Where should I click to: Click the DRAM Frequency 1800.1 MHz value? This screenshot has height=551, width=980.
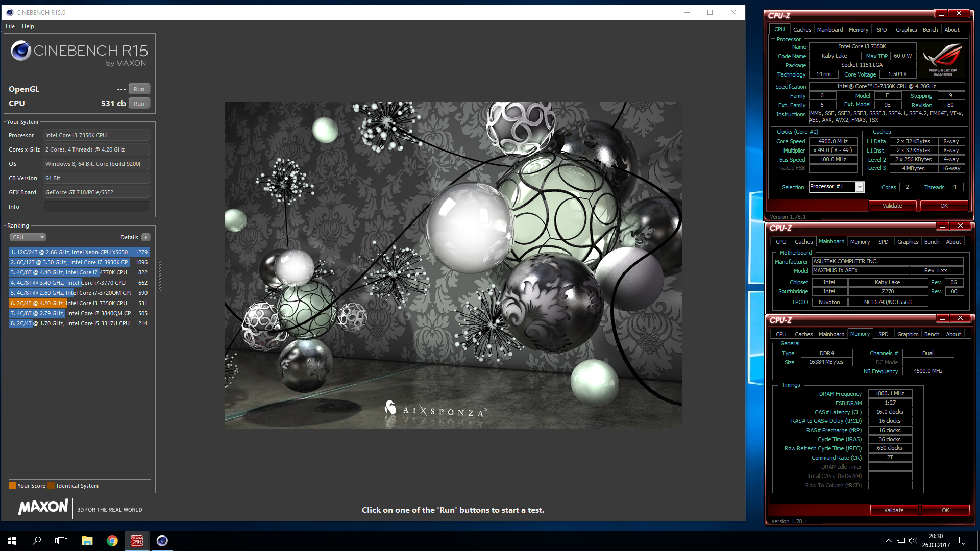coord(890,393)
